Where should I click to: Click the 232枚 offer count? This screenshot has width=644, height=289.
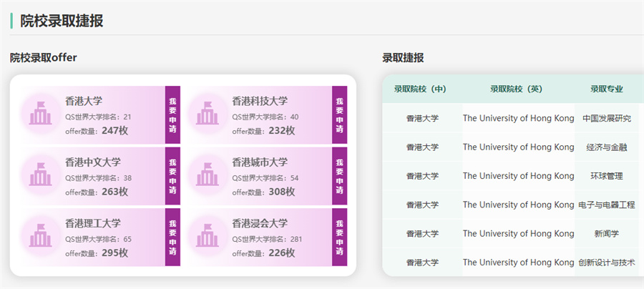282,130
